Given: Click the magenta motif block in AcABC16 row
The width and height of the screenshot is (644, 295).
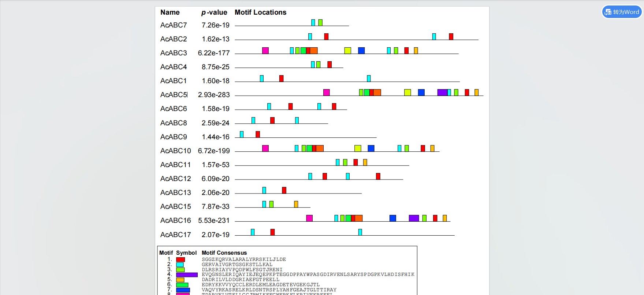Looking at the screenshot, I should pos(309,218).
